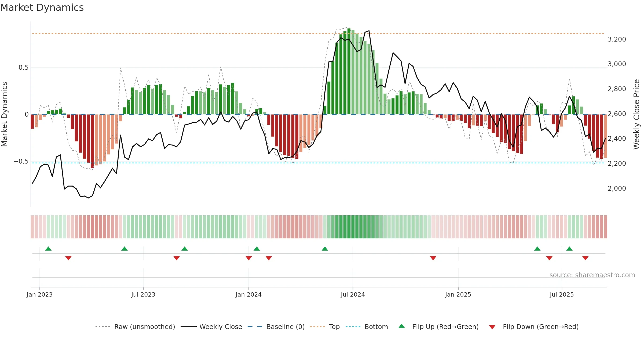Viewport: 644px width, 362px height.
Task: Click the red triangle icon in the legend
Action: [492, 327]
